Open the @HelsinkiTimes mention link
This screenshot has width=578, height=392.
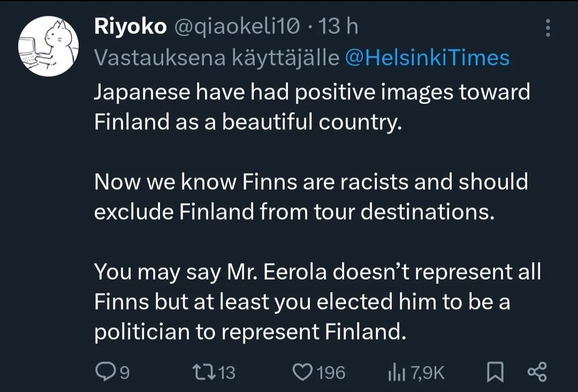pyautogui.click(x=427, y=57)
